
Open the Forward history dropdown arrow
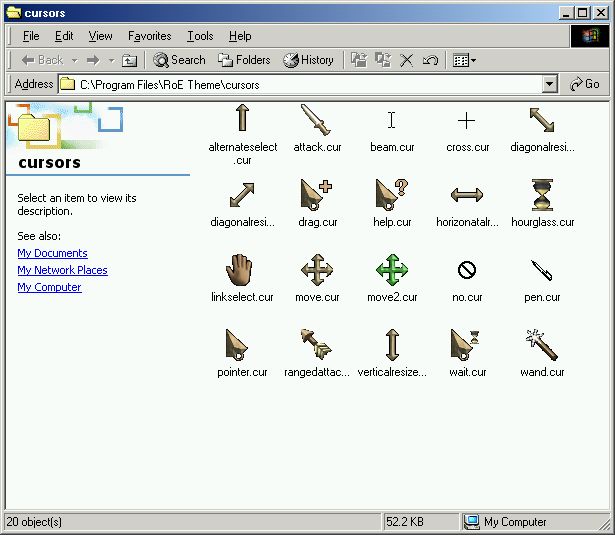click(x=111, y=60)
